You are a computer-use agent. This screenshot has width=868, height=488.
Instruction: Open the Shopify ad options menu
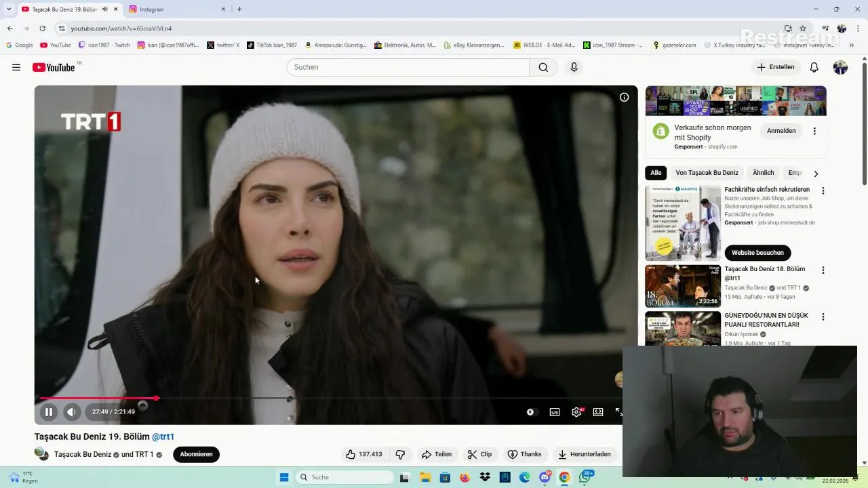(x=814, y=131)
